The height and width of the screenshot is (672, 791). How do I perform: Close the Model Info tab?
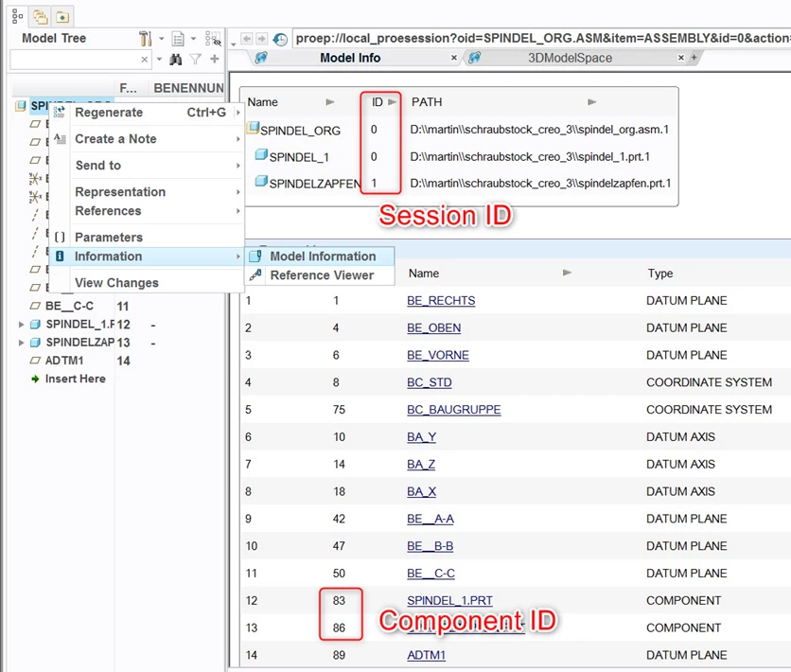454,58
